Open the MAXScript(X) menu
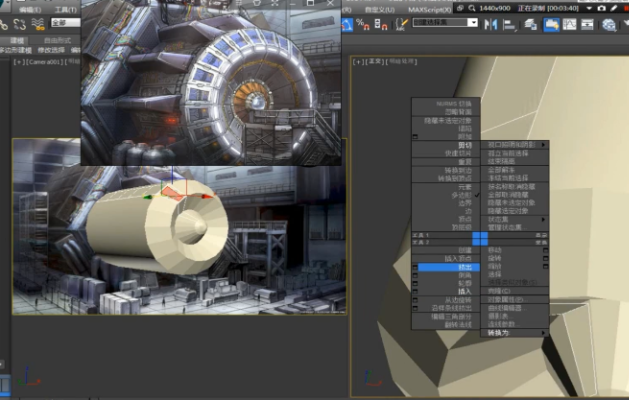The height and width of the screenshot is (400, 629). [x=431, y=8]
